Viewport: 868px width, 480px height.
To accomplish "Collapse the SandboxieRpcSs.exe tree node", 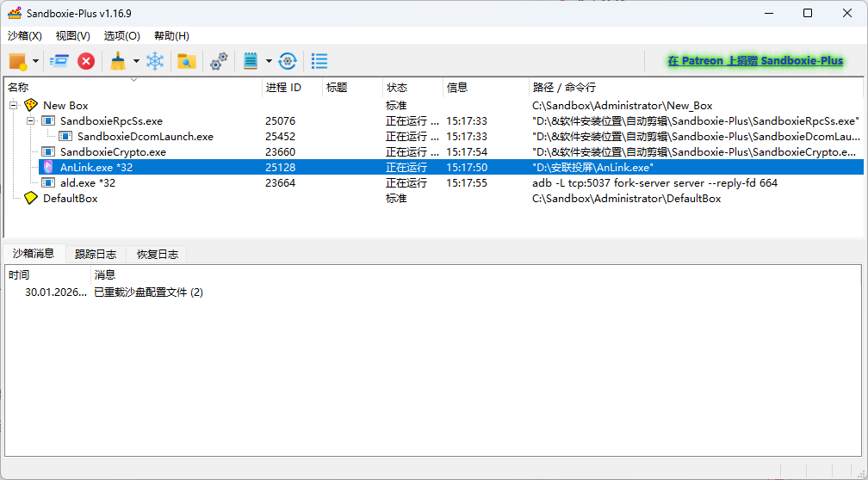I will coord(31,121).
